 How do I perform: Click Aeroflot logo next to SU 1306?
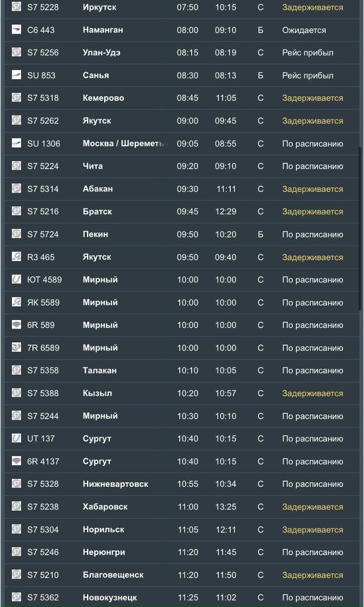click(16, 143)
